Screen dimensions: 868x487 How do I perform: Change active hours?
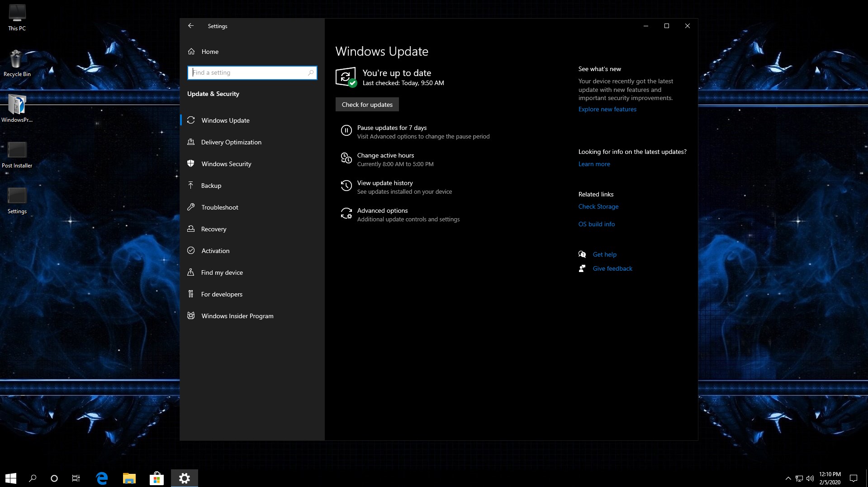[x=385, y=155]
